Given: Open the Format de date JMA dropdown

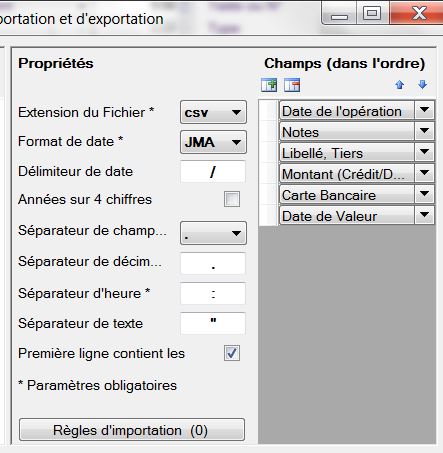Looking at the screenshot, I should pyautogui.click(x=213, y=142).
